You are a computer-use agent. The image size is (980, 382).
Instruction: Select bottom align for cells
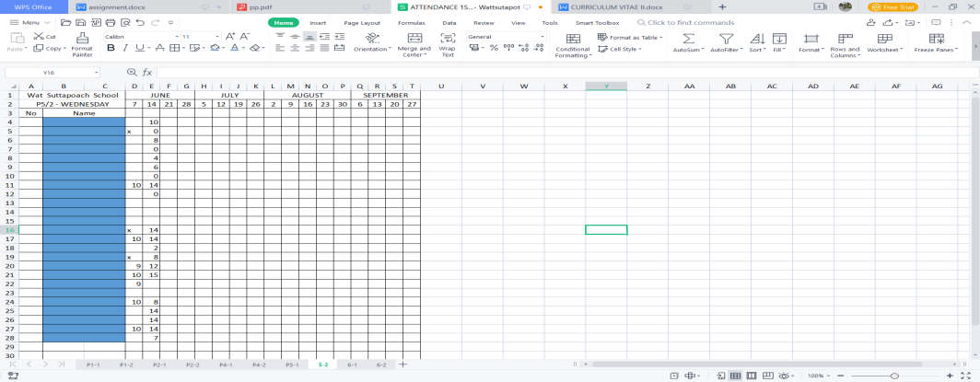coord(309,37)
